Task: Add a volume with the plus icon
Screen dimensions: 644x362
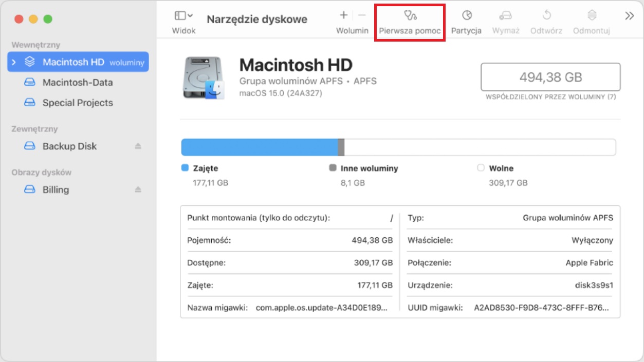Action: 344,15
